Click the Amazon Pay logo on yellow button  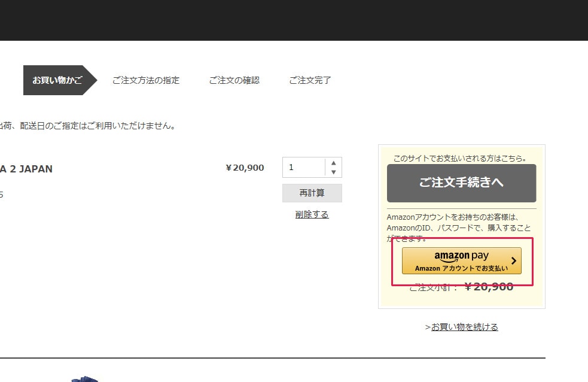click(x=461, y=256)
